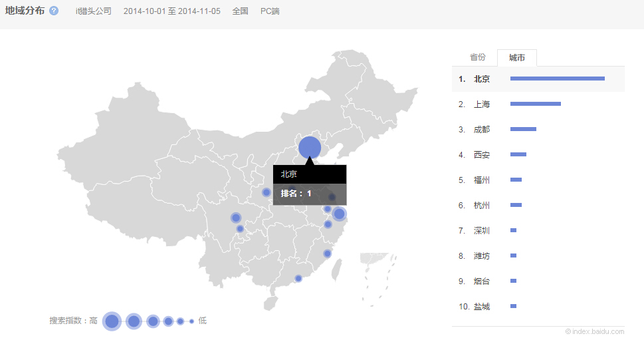Click the Shanghai bubble on the map

coord(339,214)
